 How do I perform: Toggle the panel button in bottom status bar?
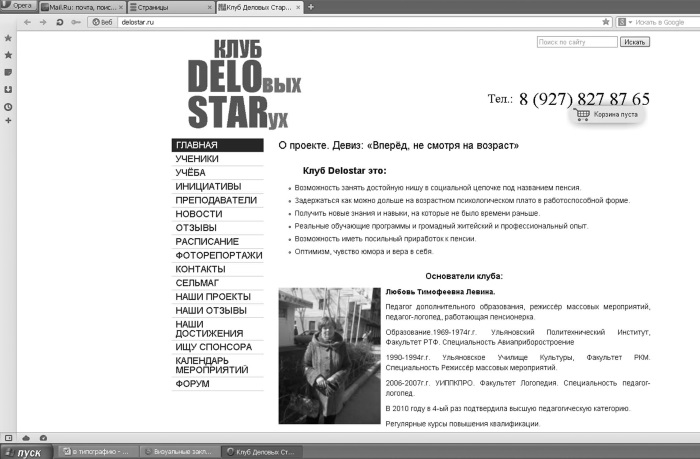click(x=8, y=437)
